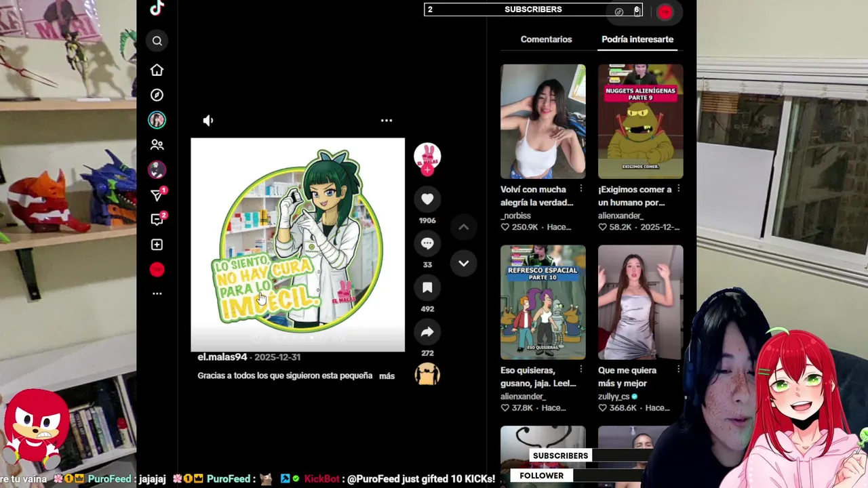Click the main video image
This screenshot has height=488, width=868.
pos(298,245)
